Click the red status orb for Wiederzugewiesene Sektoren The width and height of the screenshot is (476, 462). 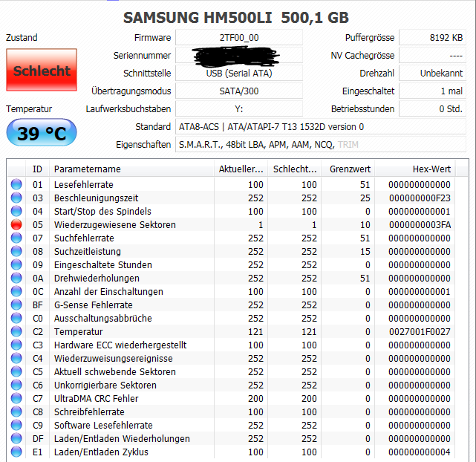click(16, 224)
